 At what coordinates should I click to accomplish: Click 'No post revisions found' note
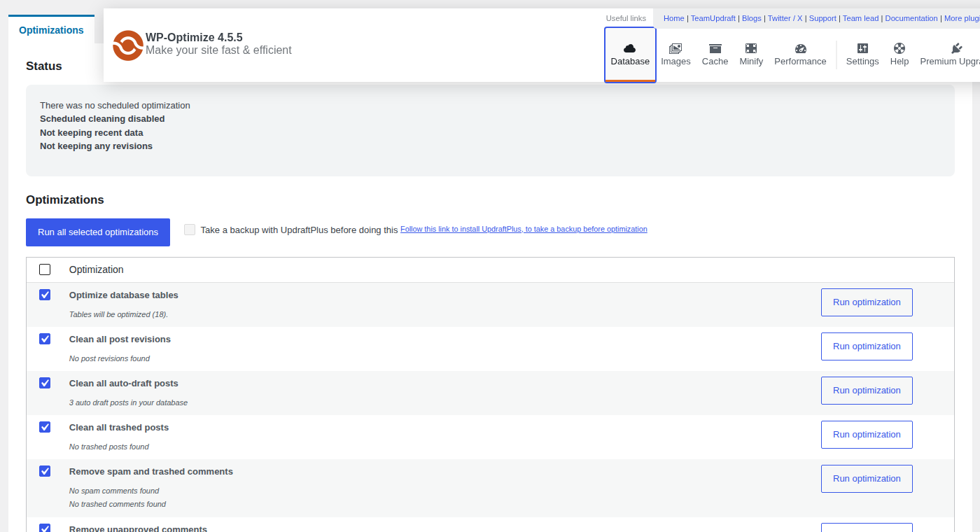click(109, 358)
